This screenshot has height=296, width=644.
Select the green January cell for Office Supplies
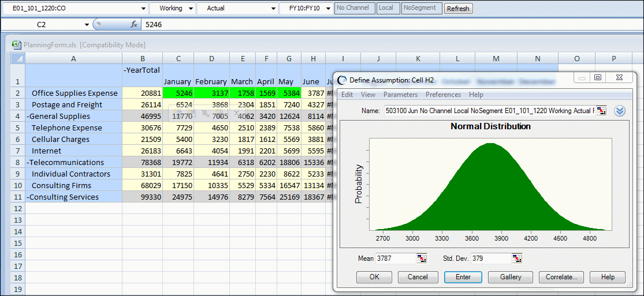(x=177, y=93)
